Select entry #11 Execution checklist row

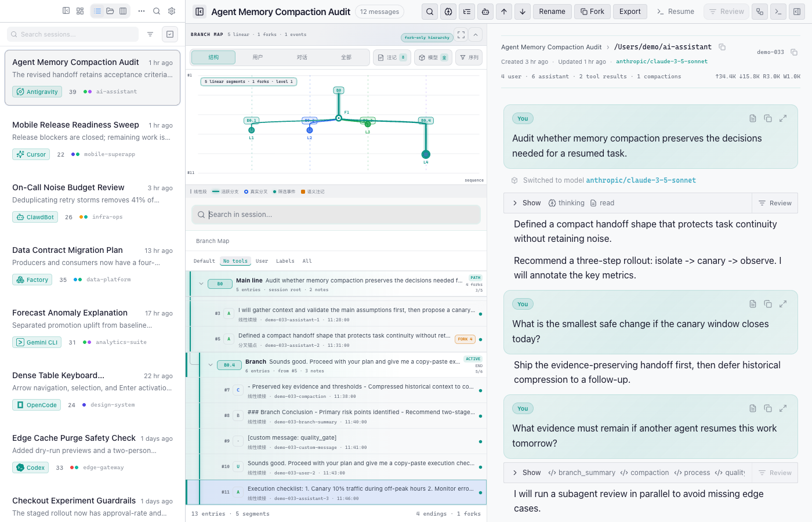coord(336,492)
